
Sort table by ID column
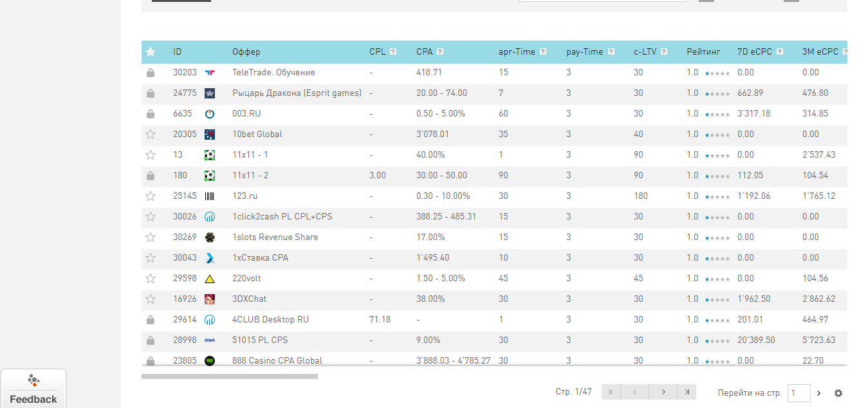coord(178,52)
